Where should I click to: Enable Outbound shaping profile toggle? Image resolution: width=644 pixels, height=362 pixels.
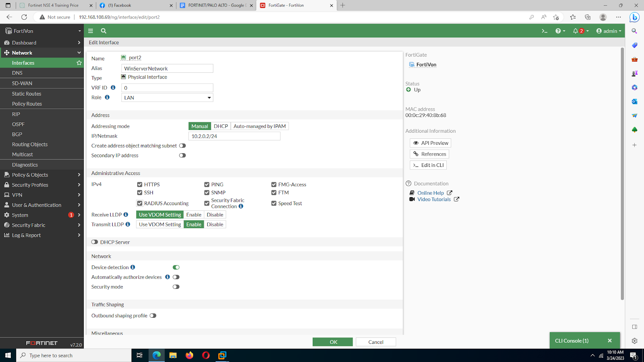coord(153,316)
